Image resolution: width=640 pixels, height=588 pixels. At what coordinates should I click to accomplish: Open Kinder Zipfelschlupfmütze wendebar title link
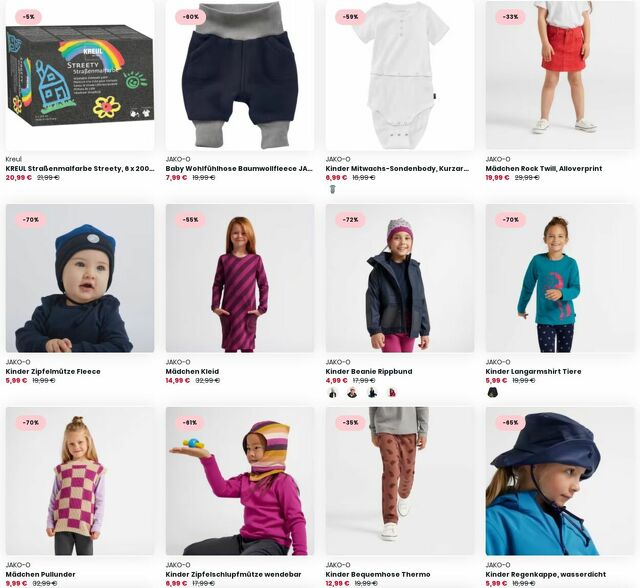[x=233, y=575]
